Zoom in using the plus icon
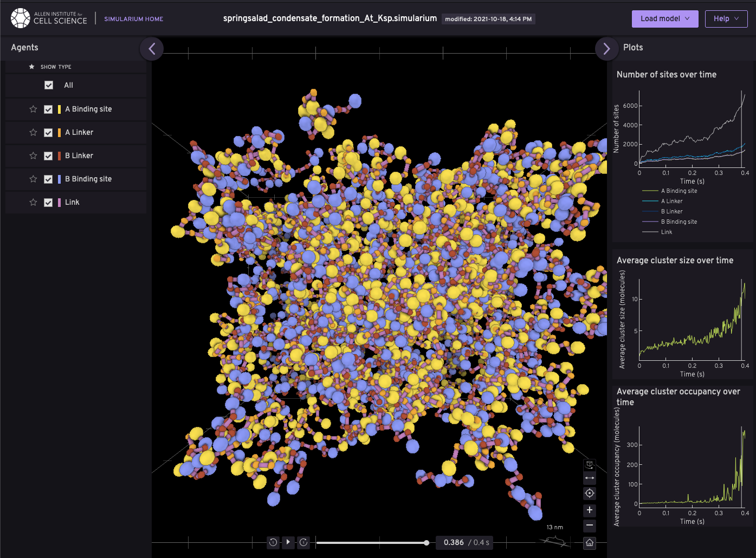This screenshot has width=756, height=558. pyautogui.click(x=589, y=510)
